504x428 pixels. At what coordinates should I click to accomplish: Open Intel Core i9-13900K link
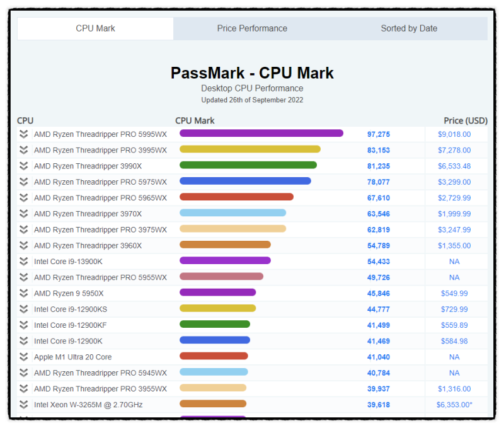68,262
